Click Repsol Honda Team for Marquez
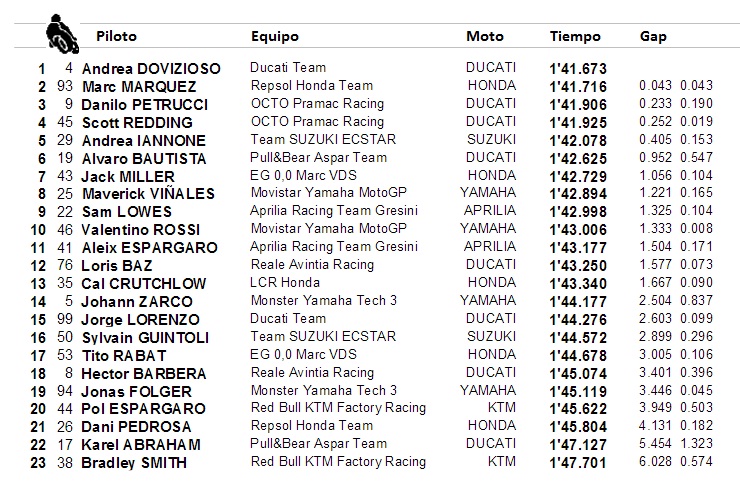Image resolution: width=740 pixels, height=486 pixels. click(311, 85)
